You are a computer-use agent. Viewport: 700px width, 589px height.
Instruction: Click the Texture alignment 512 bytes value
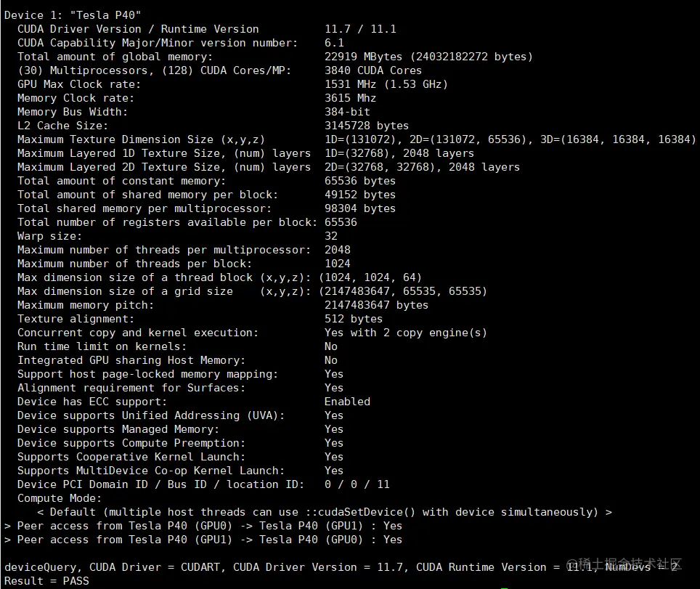(x=354, y=319)
